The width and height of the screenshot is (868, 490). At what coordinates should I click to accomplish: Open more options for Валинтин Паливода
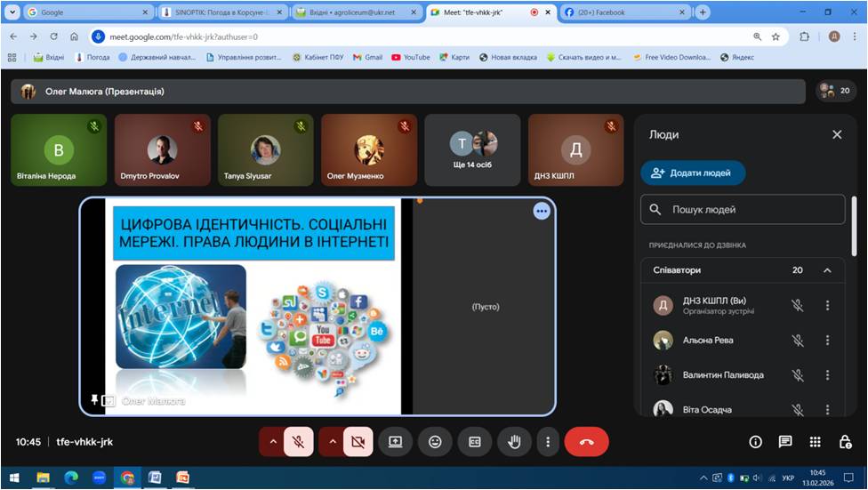pyautogui.click(x=827, y=375)
